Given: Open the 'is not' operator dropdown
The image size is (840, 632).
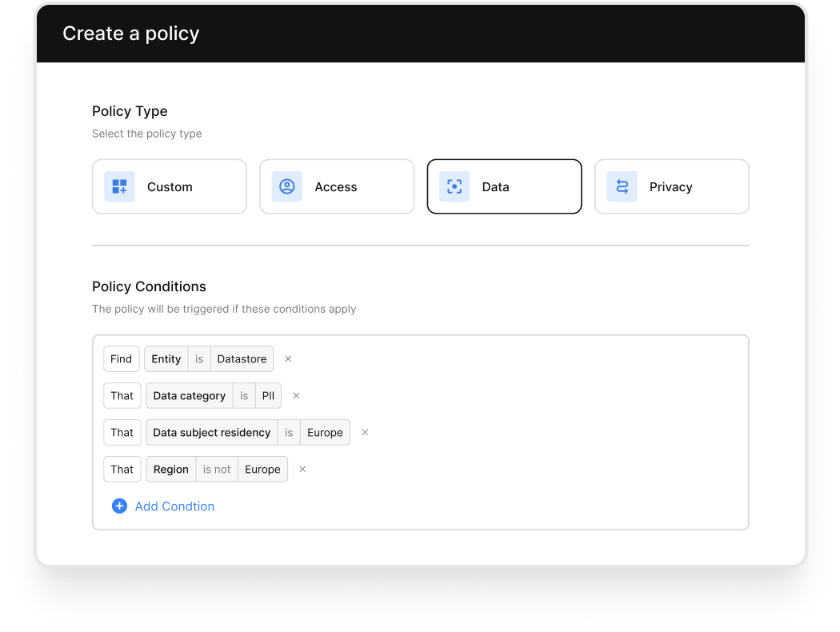Looking at the screenshot, I should tap(217, 470).
